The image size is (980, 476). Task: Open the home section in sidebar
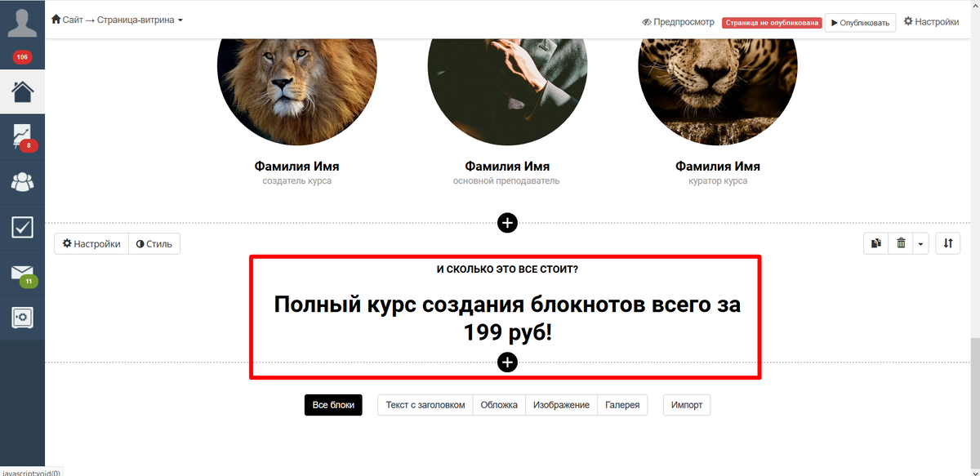(x=22, y=91)
